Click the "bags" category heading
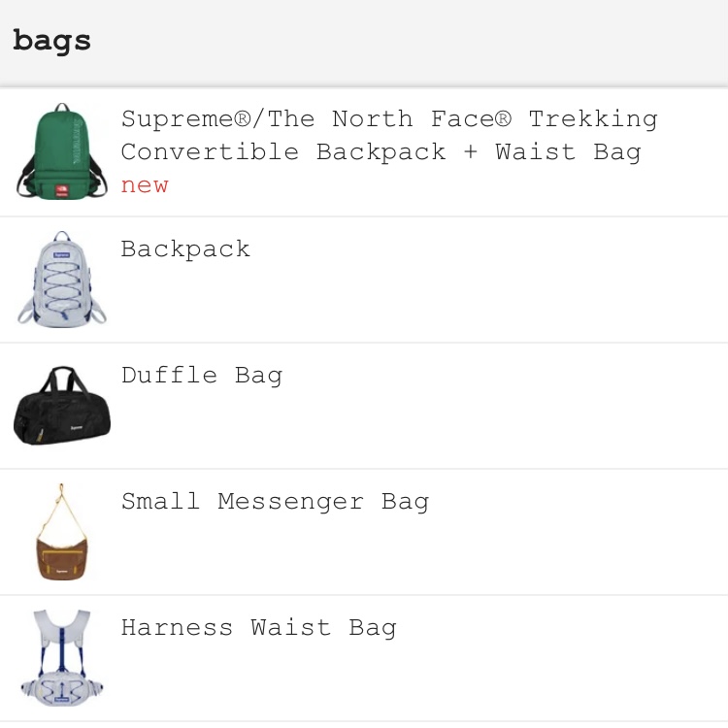728x728 pixels. point(51,42)
